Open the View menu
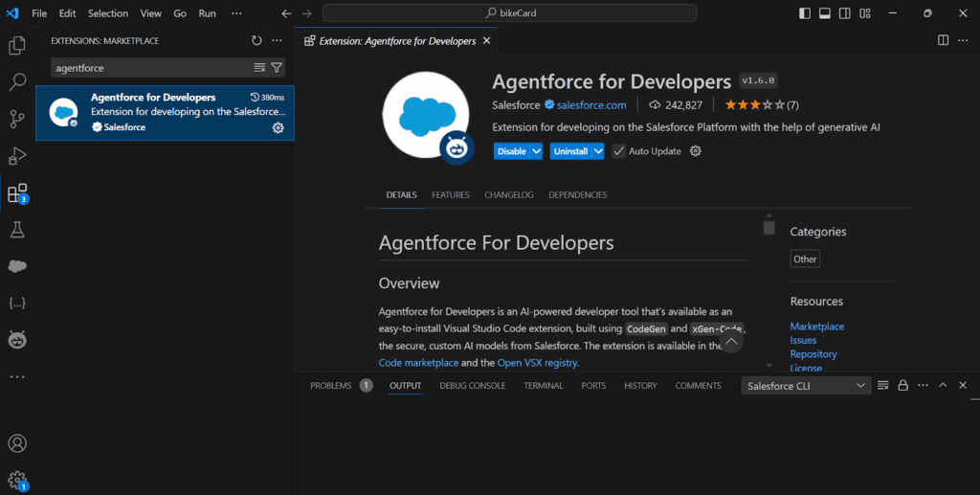The width and height of the screenshot is (980, 495). point(150,13)
